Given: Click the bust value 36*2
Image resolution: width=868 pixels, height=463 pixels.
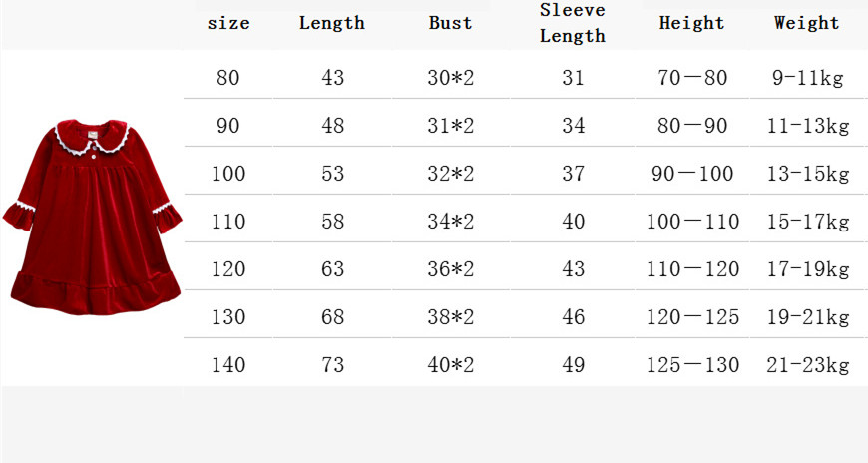Looking at the screenshot, I should (x=451, y=269).
